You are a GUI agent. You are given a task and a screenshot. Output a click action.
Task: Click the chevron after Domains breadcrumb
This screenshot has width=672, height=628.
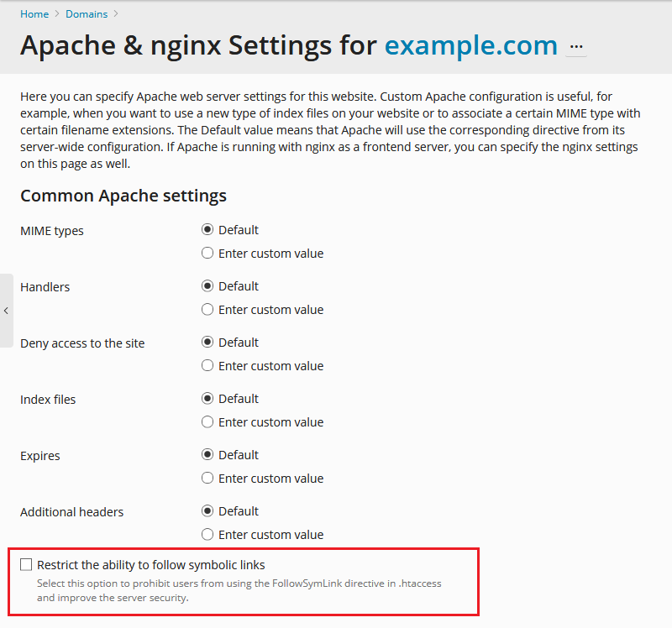click(115, 13)
